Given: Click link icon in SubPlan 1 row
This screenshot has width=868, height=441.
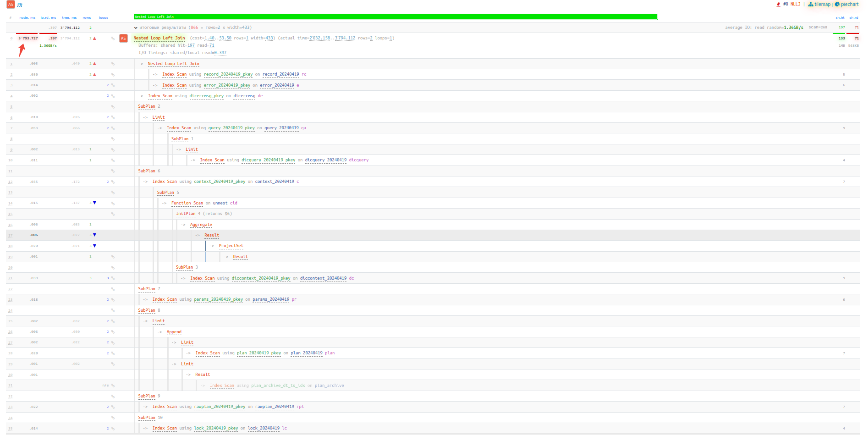Looking at the screenshot, I should point(113,139).
